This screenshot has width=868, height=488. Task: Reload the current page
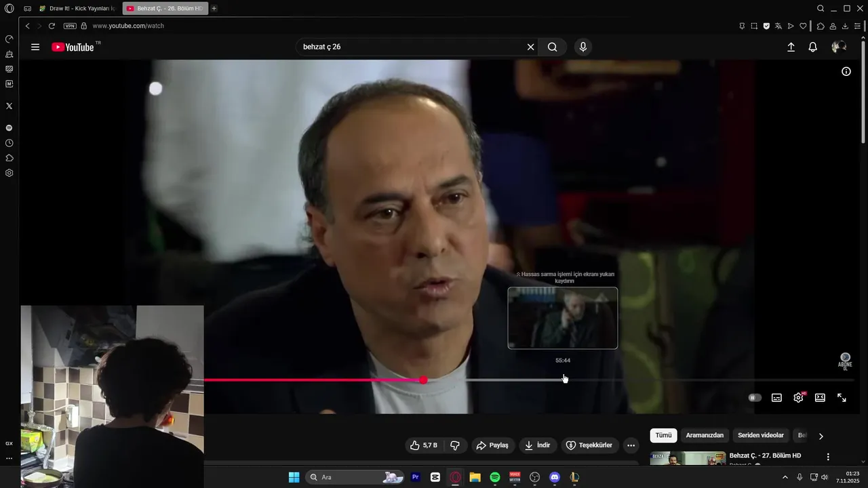coord(52,26)
